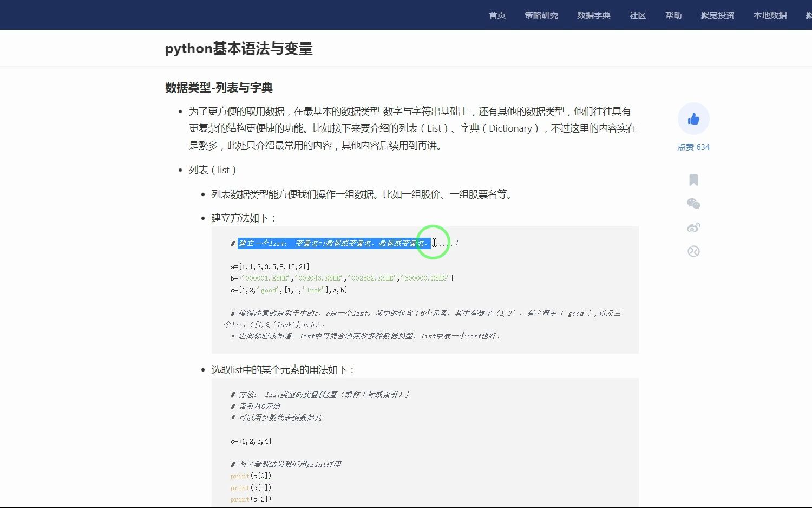This screenshot has height=508, width=812.
Task: Click the code line print(c[2])
Action: point(251,499)
